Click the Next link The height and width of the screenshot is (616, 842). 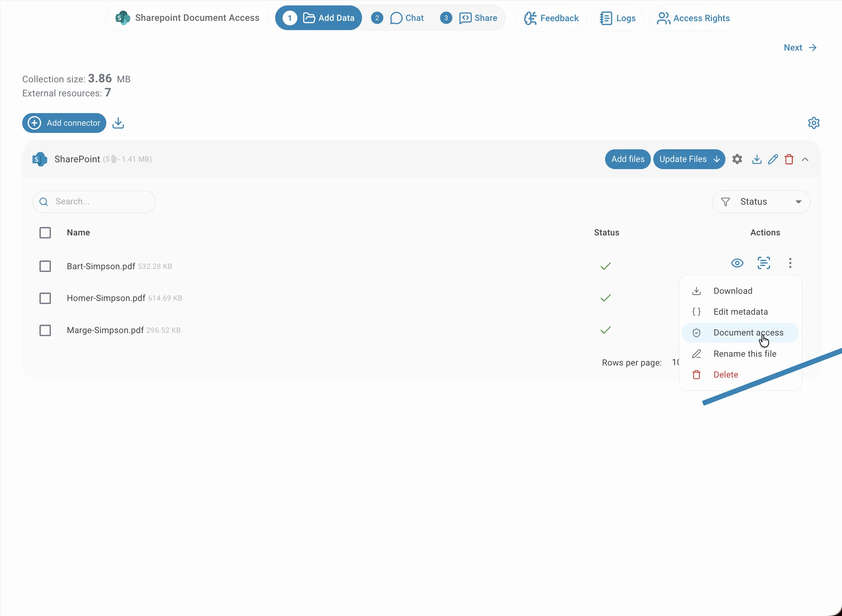pyautogui.click(x=800, y=48)
